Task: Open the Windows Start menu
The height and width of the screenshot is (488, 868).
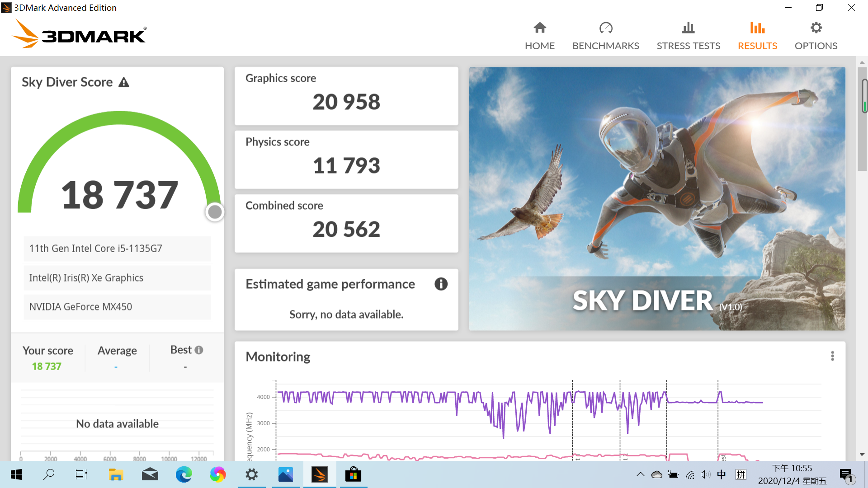Action: 16,474
